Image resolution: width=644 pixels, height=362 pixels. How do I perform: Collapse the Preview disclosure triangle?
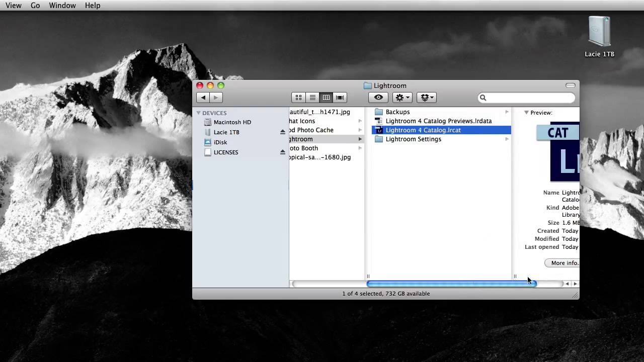[526, 113]
